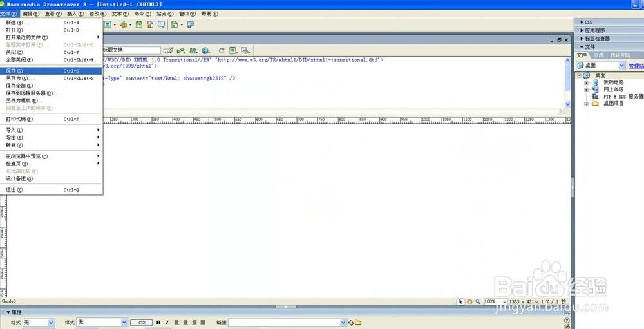
Task: Open the Commands (命令) menu
Action: pos(142,14)
